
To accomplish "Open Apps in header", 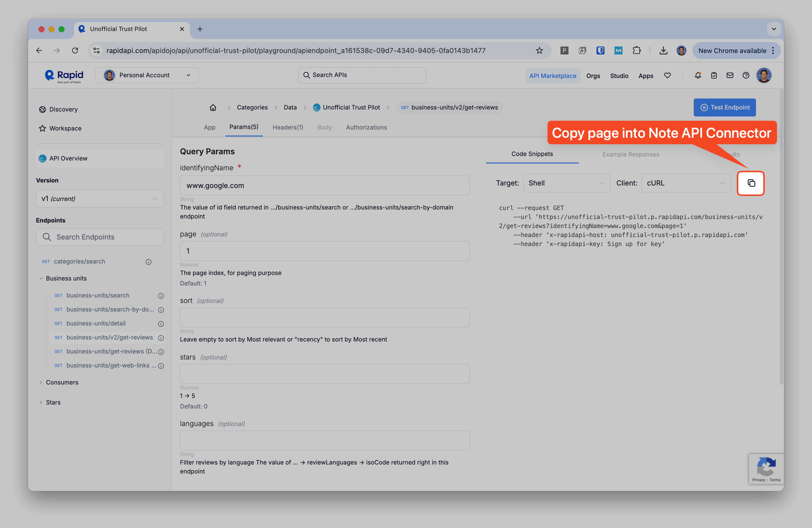I will click(x=646, y=76).
